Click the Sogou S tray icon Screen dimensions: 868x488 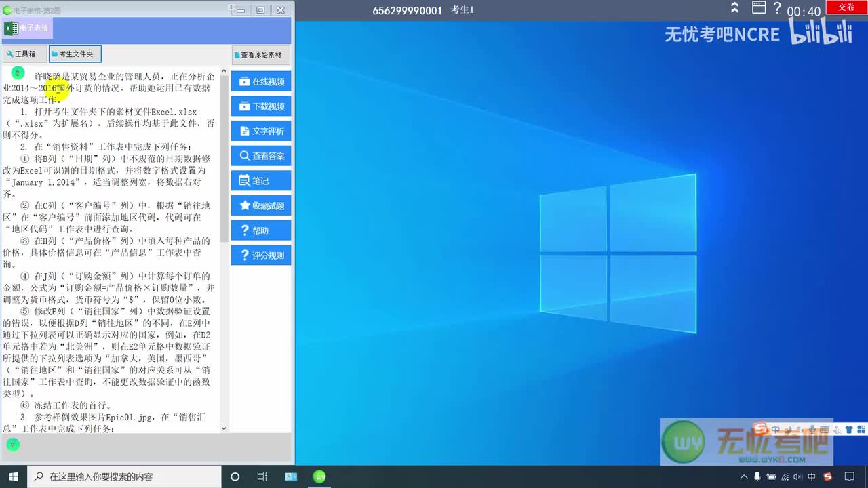coord(828,477)
